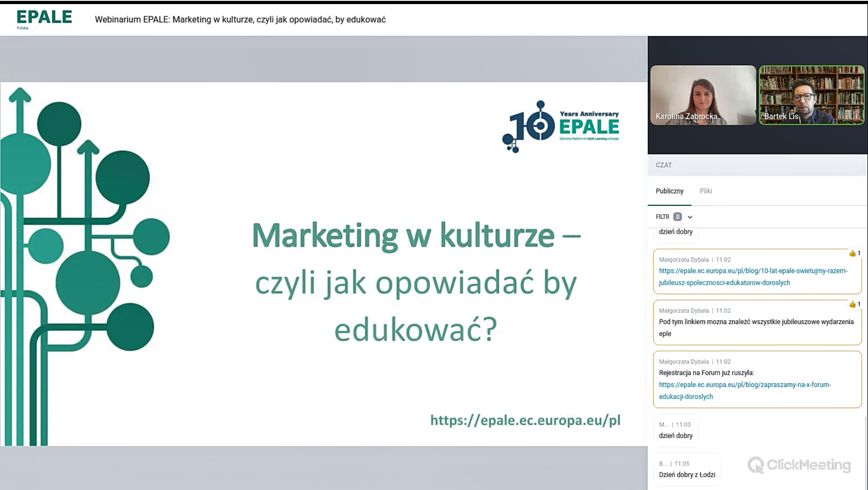Click the EPALE Polska logo

point(44,19)
